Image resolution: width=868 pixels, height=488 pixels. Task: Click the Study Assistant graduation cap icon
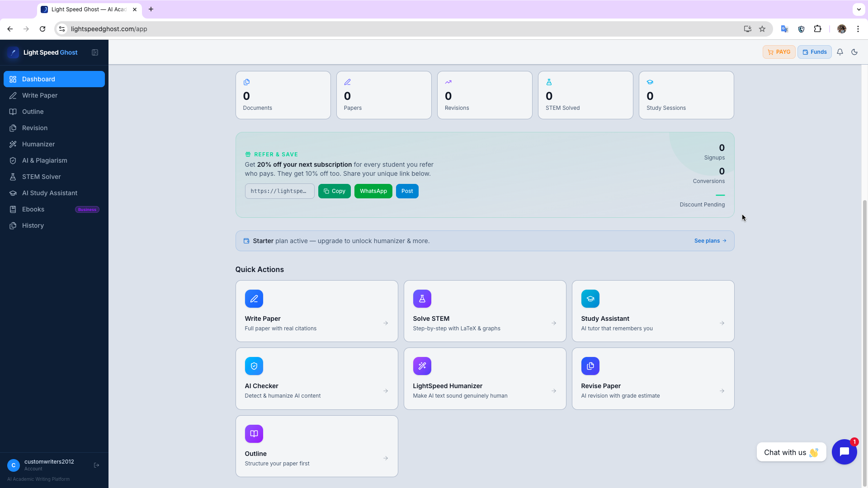(x=590, y=299)
